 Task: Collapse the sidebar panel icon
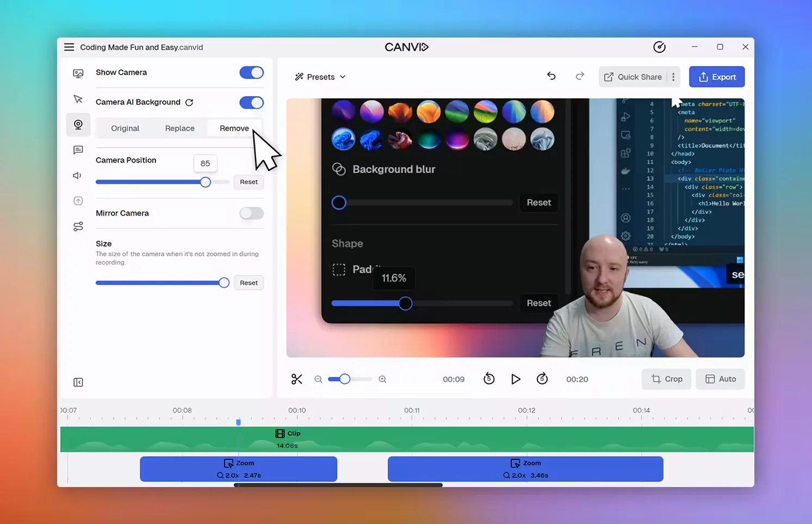coord(78,383)
